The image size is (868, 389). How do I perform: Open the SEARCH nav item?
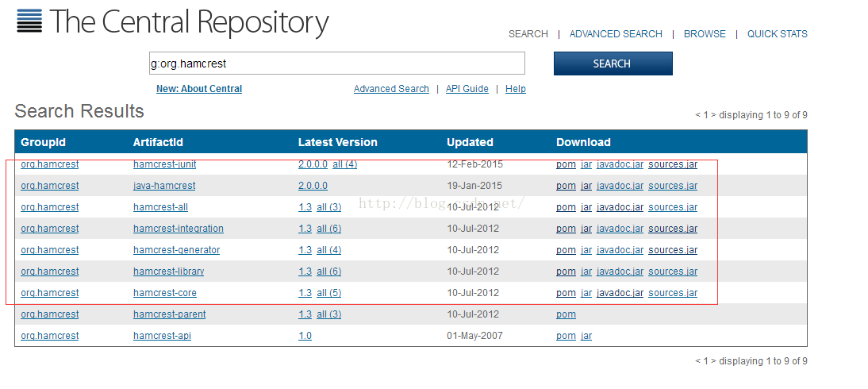point(528,34)
